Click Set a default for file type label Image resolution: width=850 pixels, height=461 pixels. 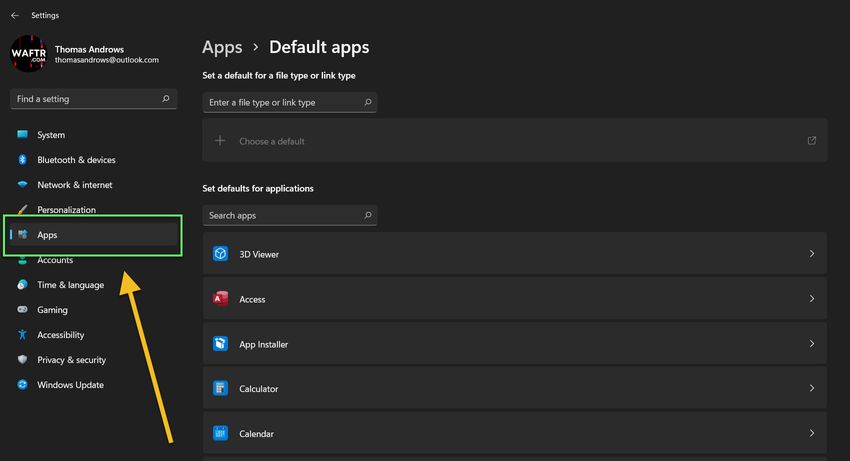(279, 75)
